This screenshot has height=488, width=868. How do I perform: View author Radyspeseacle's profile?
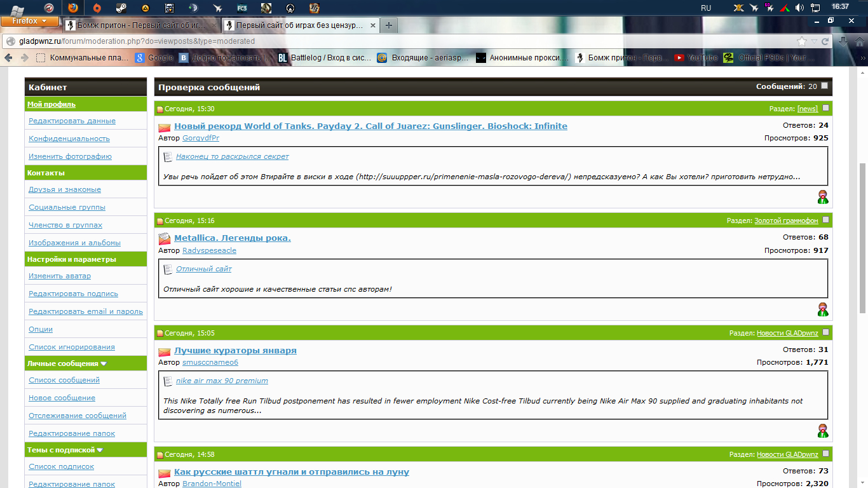point(209,250)
